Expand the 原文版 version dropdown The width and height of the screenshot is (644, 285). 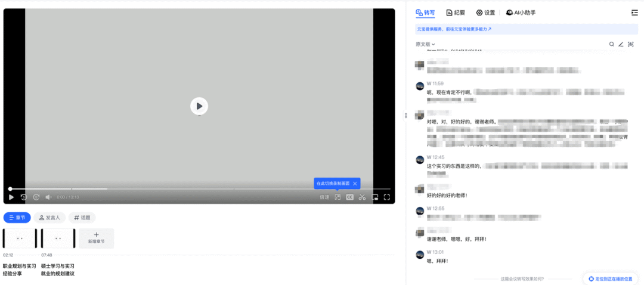click(x=426, y=44)
